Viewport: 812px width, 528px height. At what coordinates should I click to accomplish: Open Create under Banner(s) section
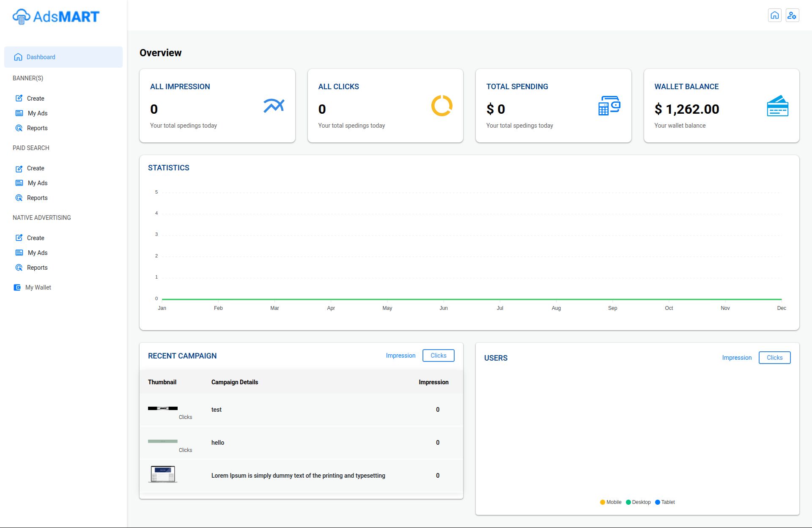click(x=36, y=98)
